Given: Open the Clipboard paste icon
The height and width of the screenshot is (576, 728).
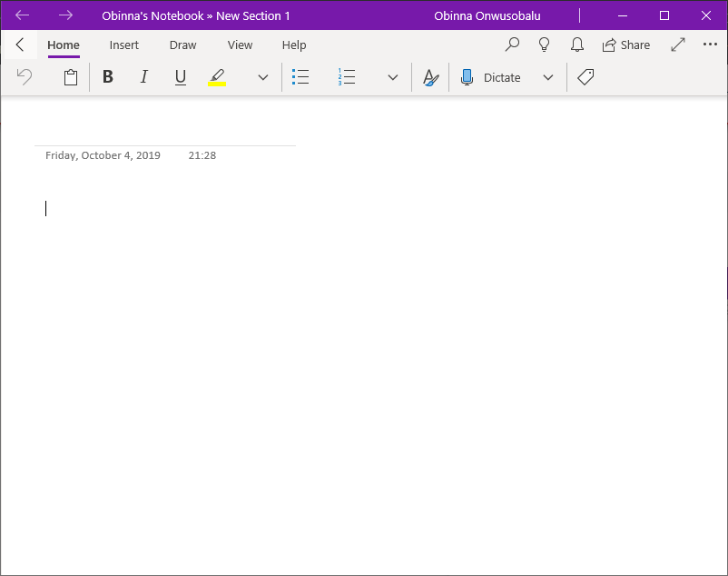Looking at the screenshot, I should [x=71, y=77].
